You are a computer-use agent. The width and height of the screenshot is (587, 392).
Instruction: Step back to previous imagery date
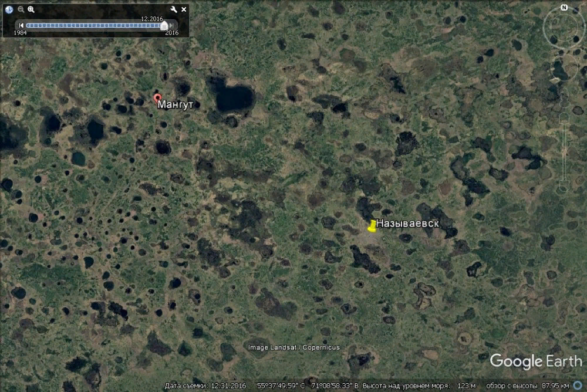[21, 25]
